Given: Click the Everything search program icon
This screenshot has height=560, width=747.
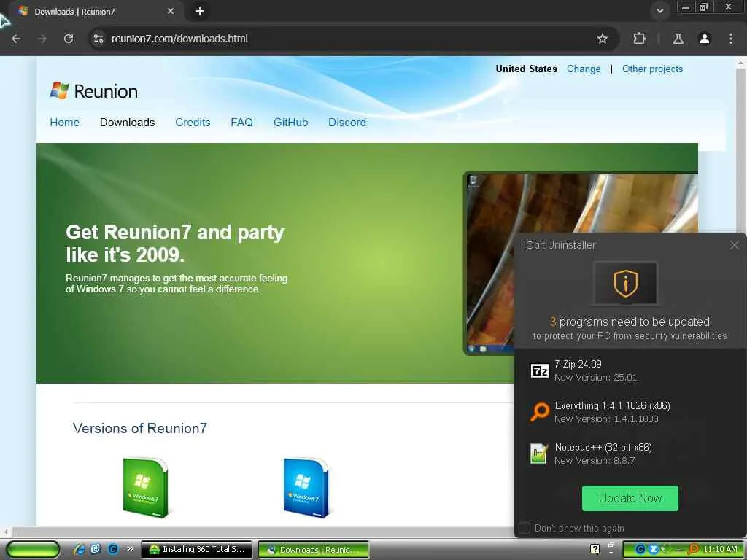Looking at the screenshot, I should click(x=539, y=412).
